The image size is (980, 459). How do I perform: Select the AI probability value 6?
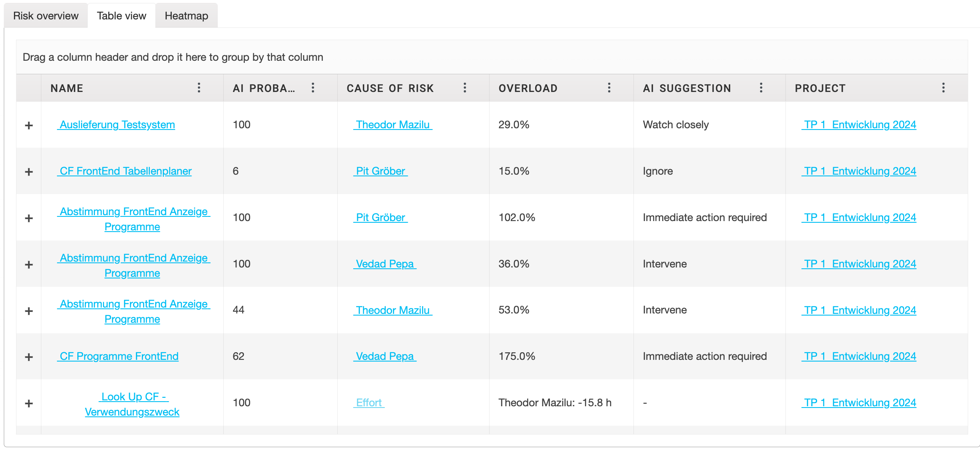coord(236,171)
